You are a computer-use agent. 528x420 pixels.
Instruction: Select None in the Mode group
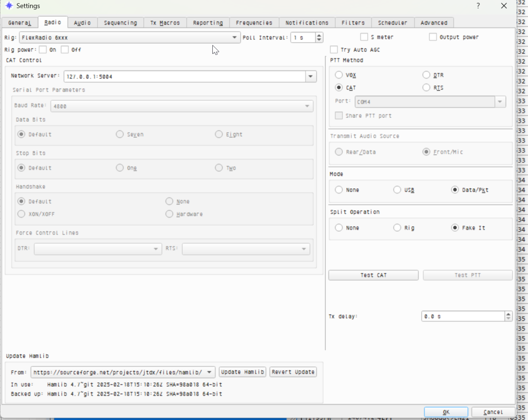click(339, 190)
